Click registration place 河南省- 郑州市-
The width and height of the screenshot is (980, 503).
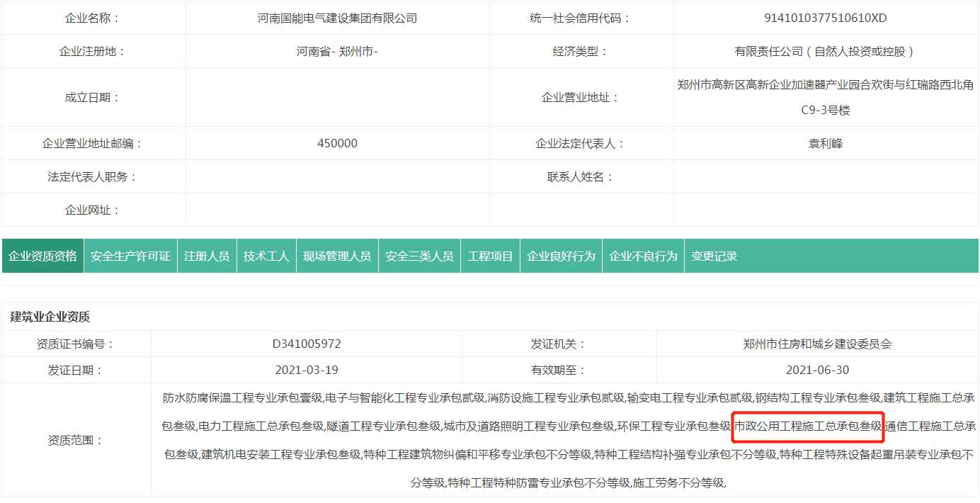click(x=337, y=52)
